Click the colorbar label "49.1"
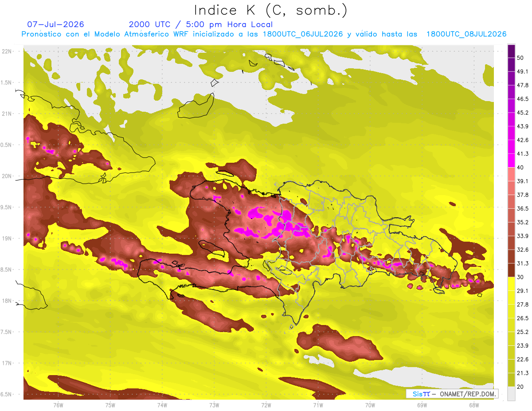 tap(523, 71)
